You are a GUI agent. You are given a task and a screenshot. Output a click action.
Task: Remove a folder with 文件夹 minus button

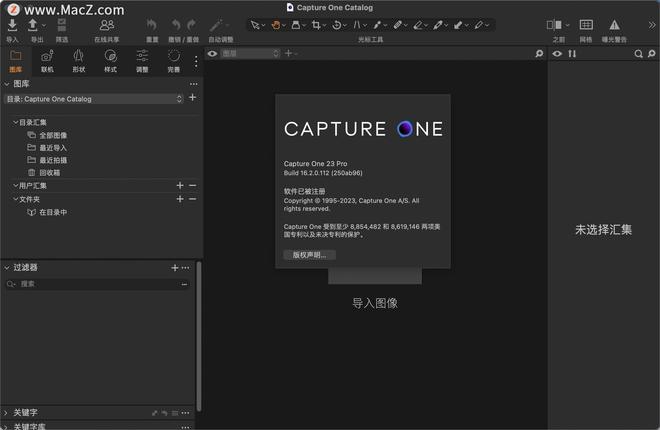pyautogui.click(x=192, y=199)
